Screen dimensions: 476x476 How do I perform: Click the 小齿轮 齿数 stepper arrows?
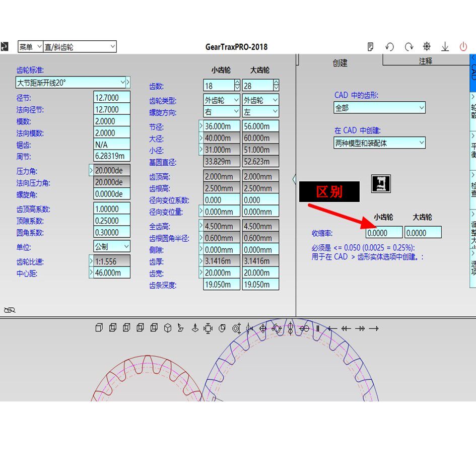tap(237, 86)
